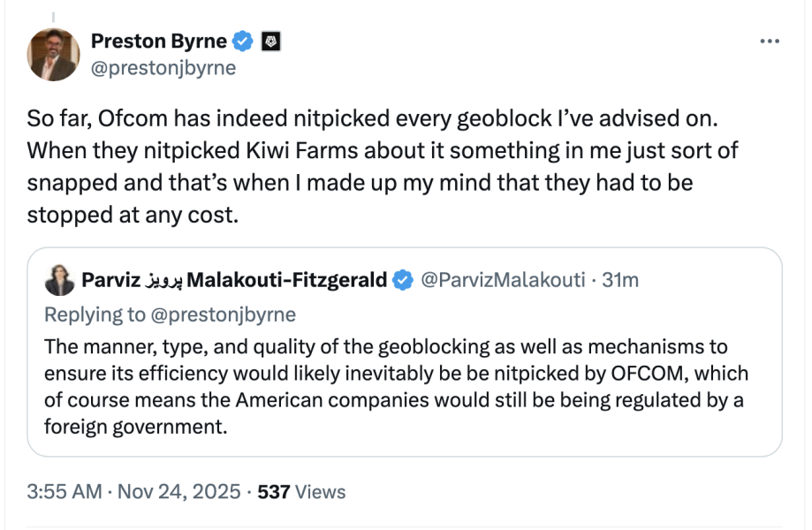Image resolution: width=812 pixels, height=530 pixels.
Task: Open the 3:55 AM tweet timestamp
Action: click(65, 491)
